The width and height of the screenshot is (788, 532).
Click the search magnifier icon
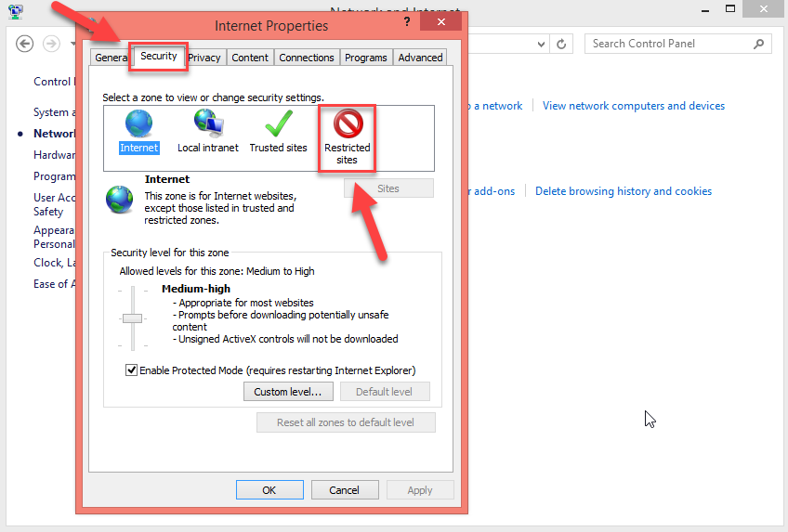point(759,44)
